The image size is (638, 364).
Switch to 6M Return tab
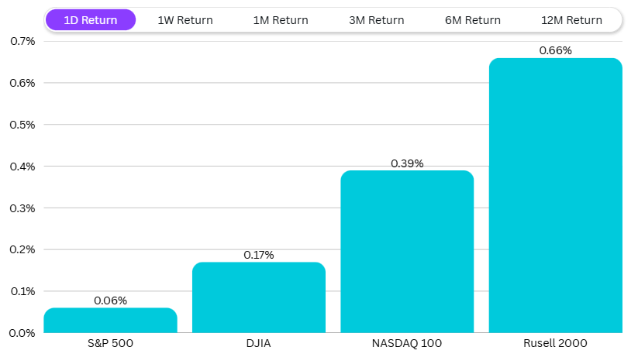point(473,20)
